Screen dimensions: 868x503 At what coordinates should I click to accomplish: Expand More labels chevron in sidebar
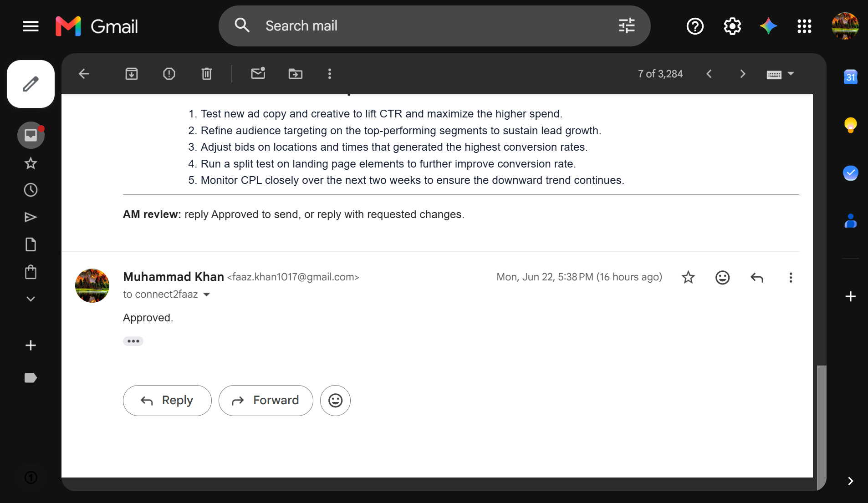(x=31, y=299)
